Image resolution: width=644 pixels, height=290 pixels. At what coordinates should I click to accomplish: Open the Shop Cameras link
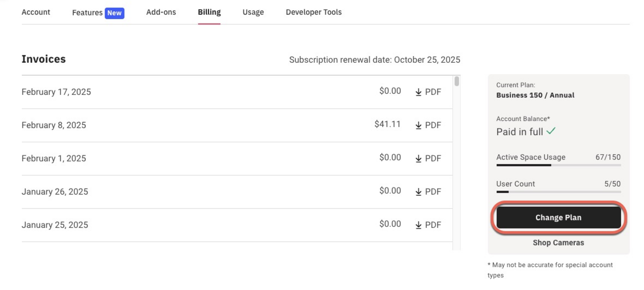point(558,243)
